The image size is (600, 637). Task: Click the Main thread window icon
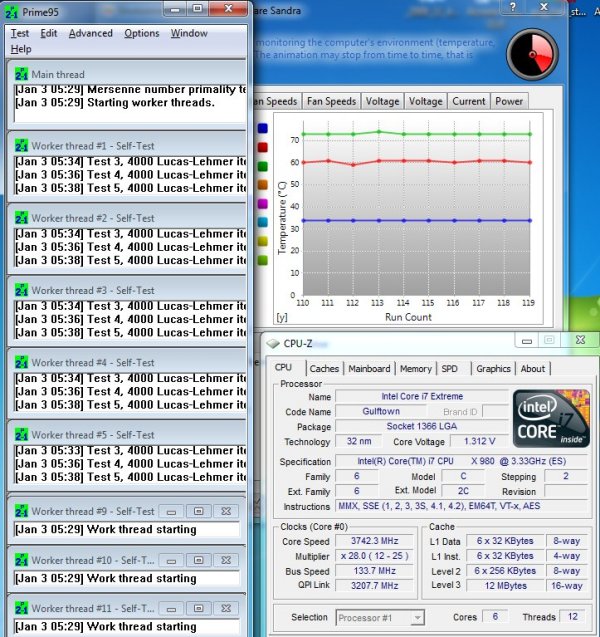click(x=21, y=74)
